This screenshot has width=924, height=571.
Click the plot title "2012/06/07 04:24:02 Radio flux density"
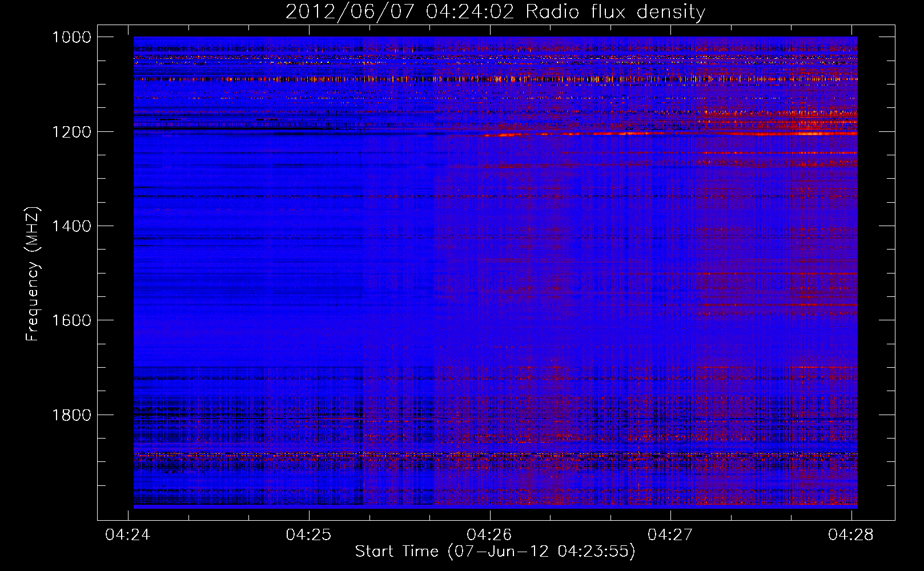coord(495,11)
